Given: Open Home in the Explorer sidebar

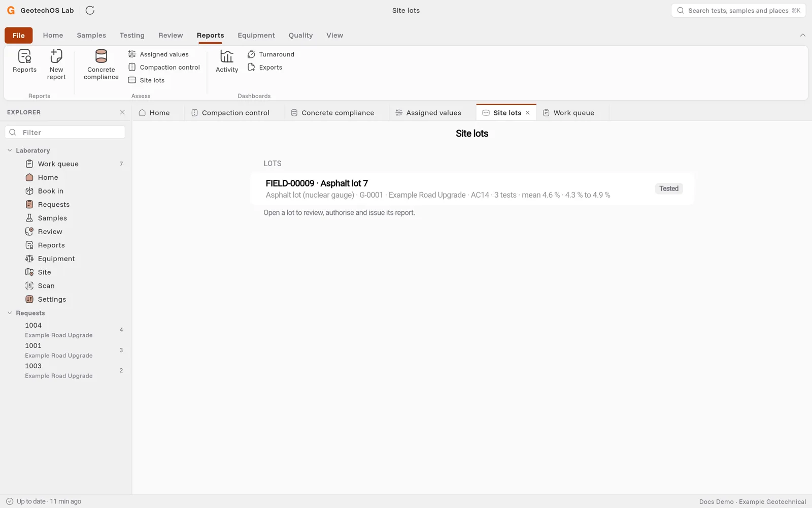Looking at the screenshot, I should tap(65, 177).
